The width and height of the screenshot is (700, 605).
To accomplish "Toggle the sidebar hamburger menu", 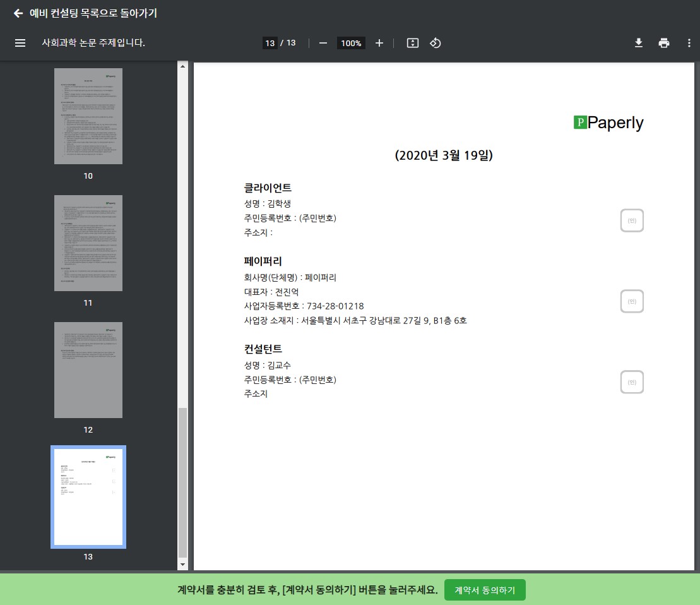I will pyautogui.click(x=20, y=43).
